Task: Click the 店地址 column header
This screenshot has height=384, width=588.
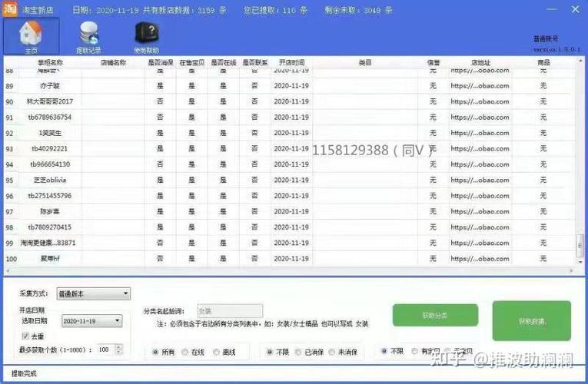Action: [480, 62]
